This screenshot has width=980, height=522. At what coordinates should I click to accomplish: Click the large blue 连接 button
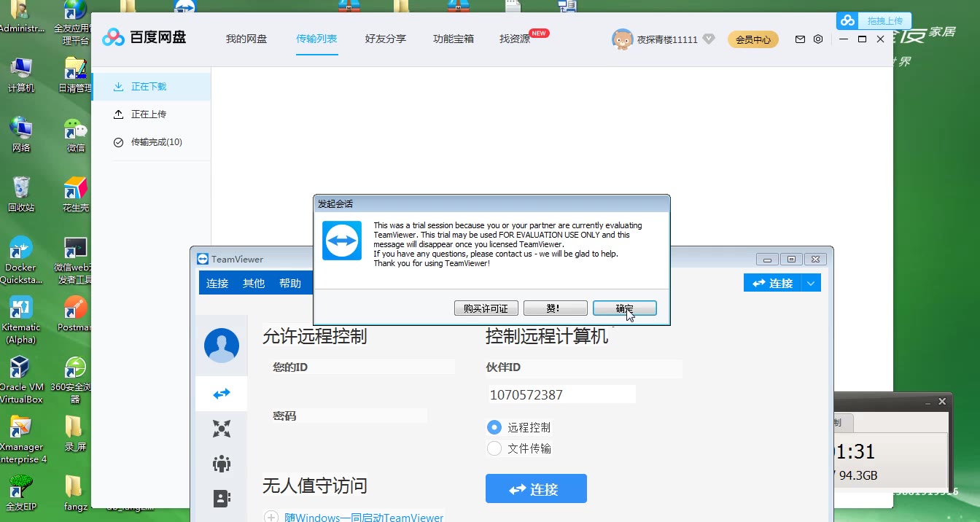[536, 488]
